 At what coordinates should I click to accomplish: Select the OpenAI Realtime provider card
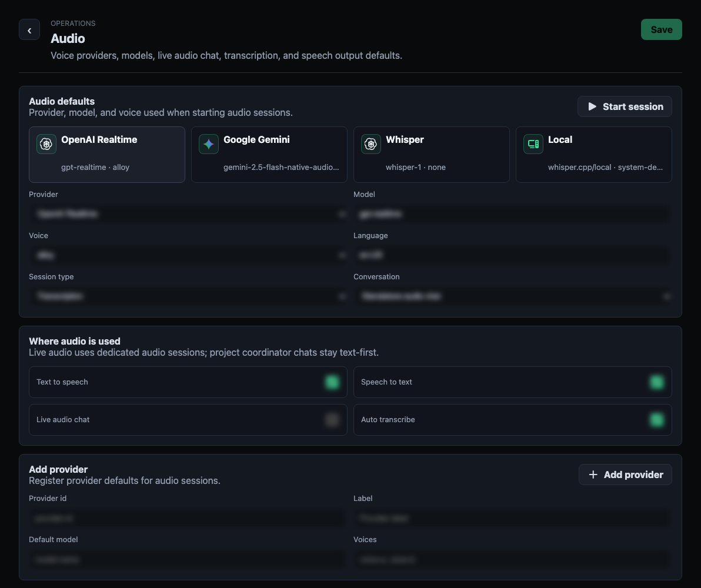(107, 155)
